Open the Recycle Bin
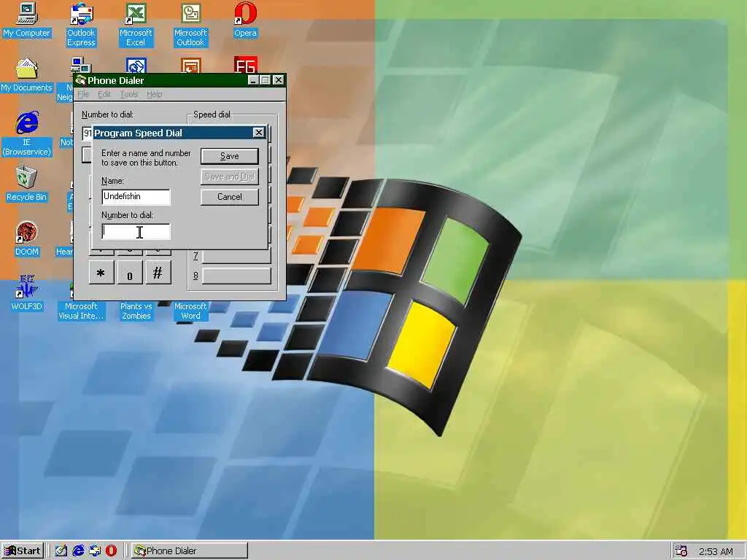Viewport: 747px width, 560px height. coord(27,184)
